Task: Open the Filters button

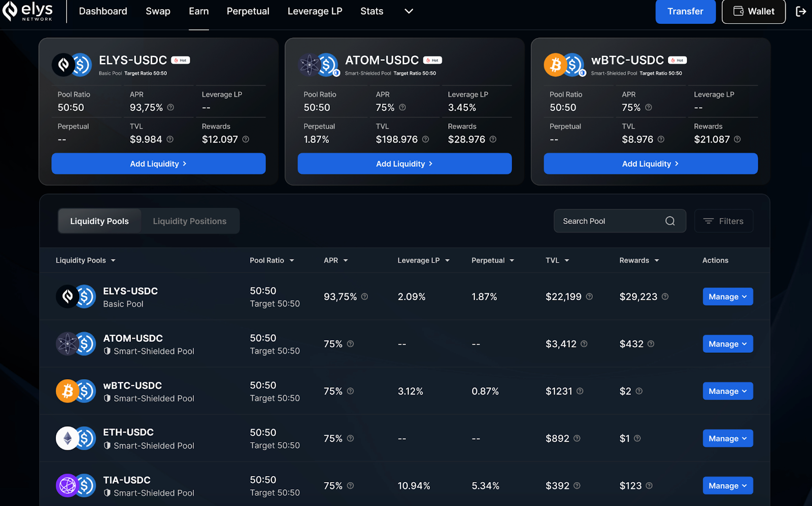Action: (x=724, y=221)
